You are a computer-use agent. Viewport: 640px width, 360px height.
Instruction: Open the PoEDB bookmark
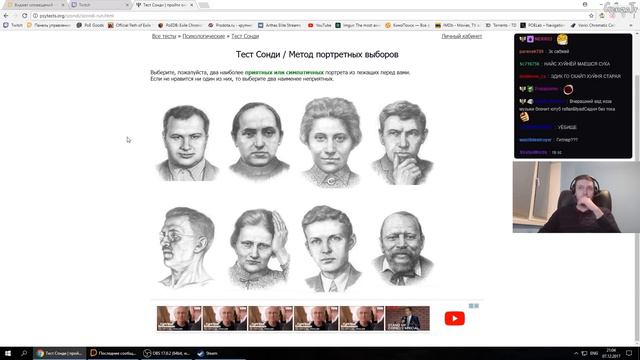click(x=180, y=25)
